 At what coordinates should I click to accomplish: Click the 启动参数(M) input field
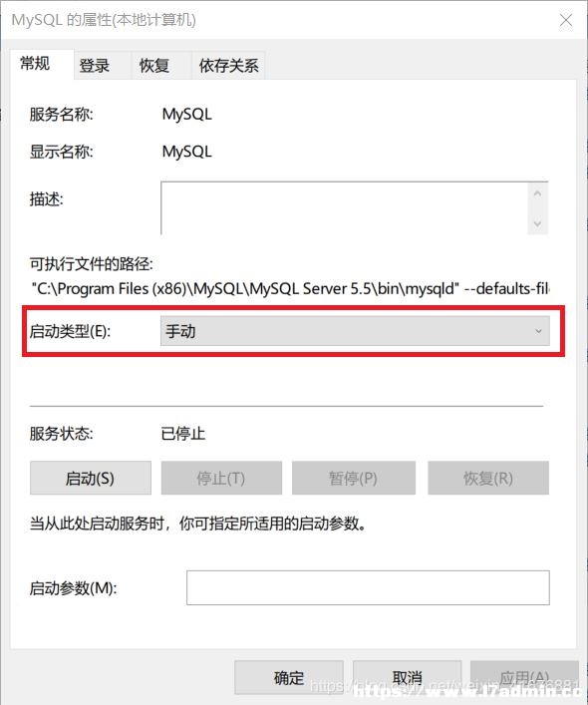[368, 587]
